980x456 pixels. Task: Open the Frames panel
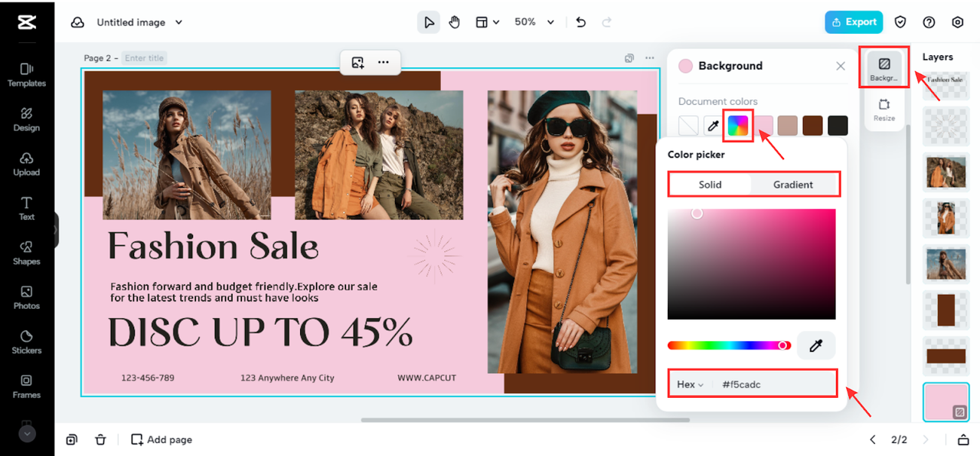[x=27, y=386]
